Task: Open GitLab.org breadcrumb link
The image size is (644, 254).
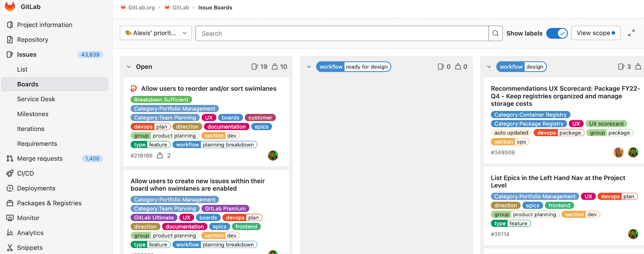Action: click(x=141, y=7)
